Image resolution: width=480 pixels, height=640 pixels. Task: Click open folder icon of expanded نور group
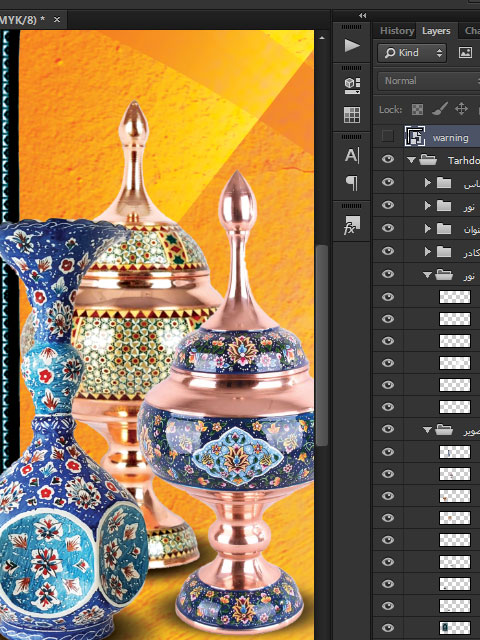444,275
